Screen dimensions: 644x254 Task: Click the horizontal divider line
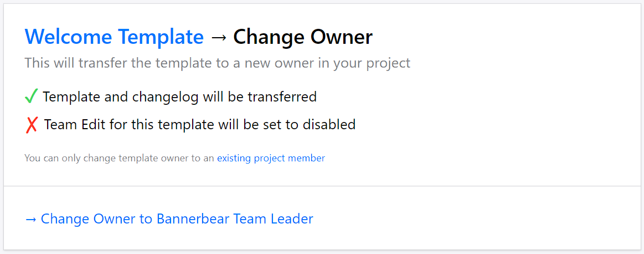(x=322, y=186)
